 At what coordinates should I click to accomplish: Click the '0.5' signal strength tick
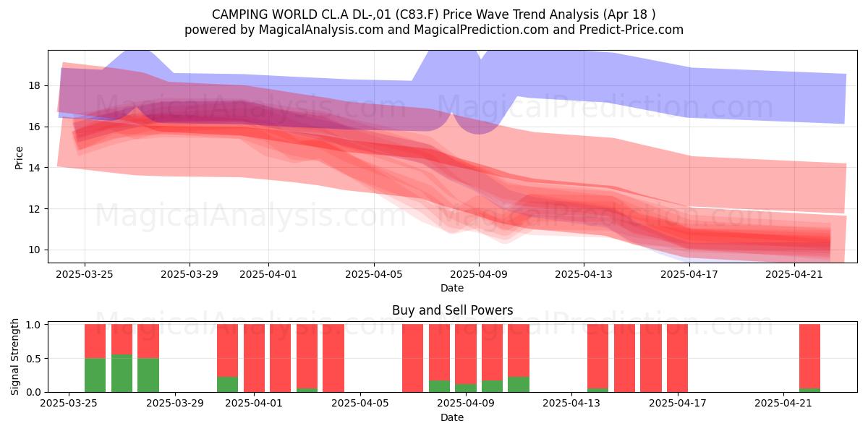(x=34, y=359)
